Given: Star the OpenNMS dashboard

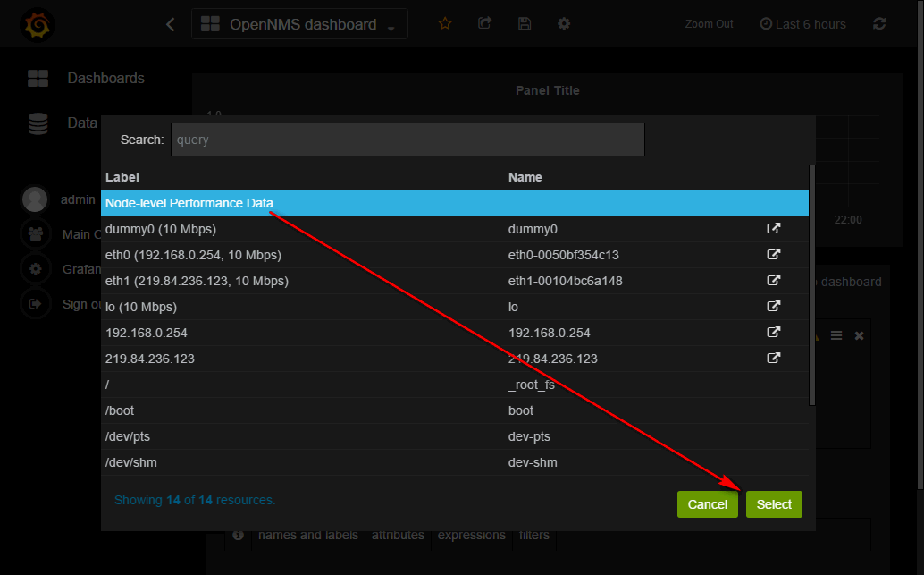Looking at the screenshot, I should pos(445,23).
